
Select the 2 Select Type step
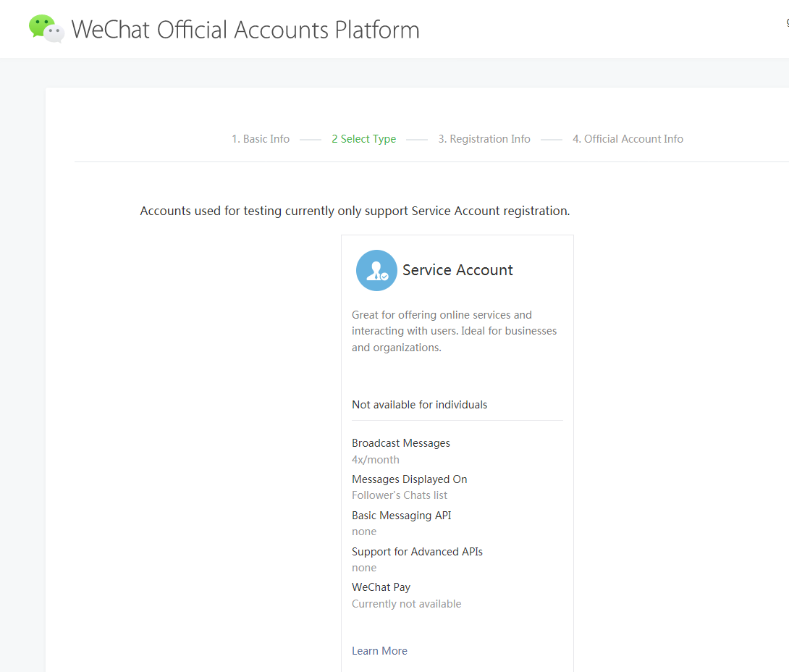coord(363,139)
